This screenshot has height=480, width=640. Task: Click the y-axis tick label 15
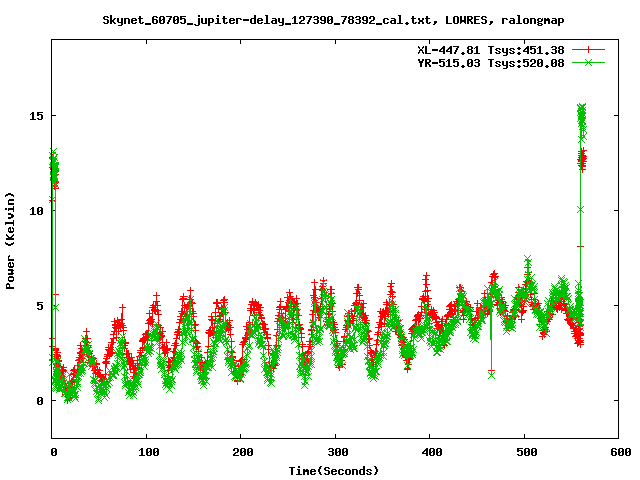click(36, 116)
